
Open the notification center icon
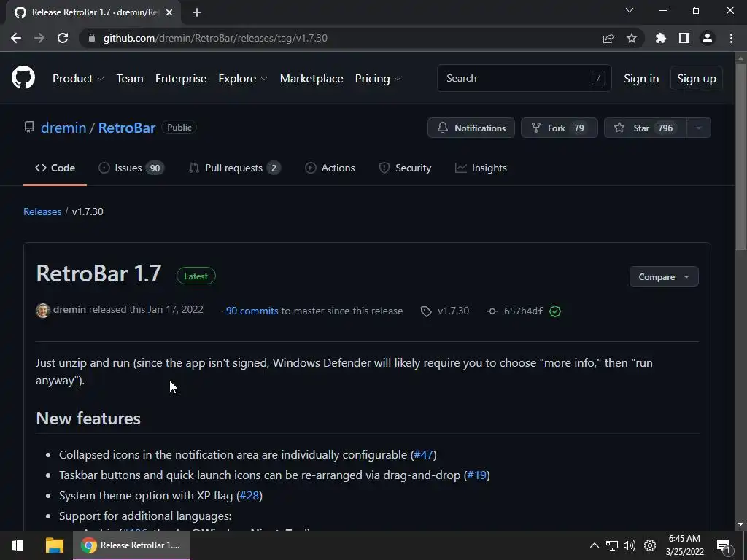pos(724,546)
